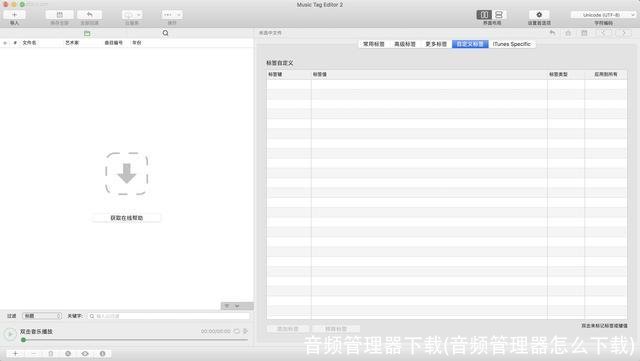Click the speaker volume icon in the player
640x361 pixels.
click(246, 331)
